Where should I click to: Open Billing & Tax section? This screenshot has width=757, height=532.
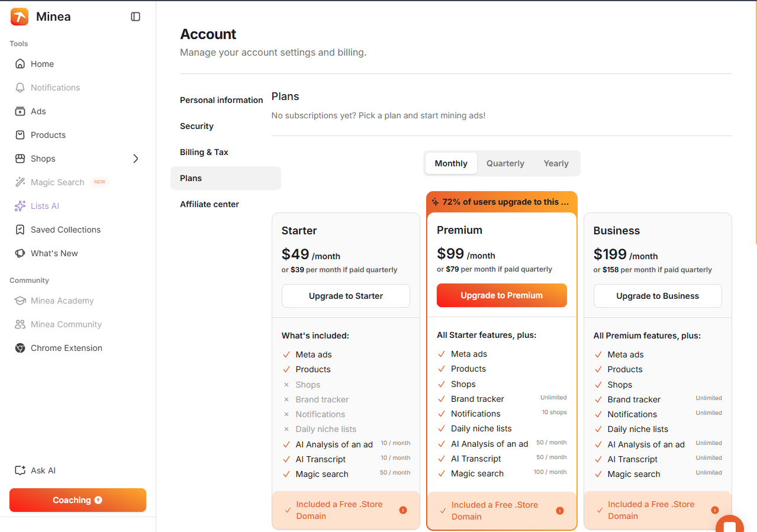pyautogui.click(x=204, y=152)
